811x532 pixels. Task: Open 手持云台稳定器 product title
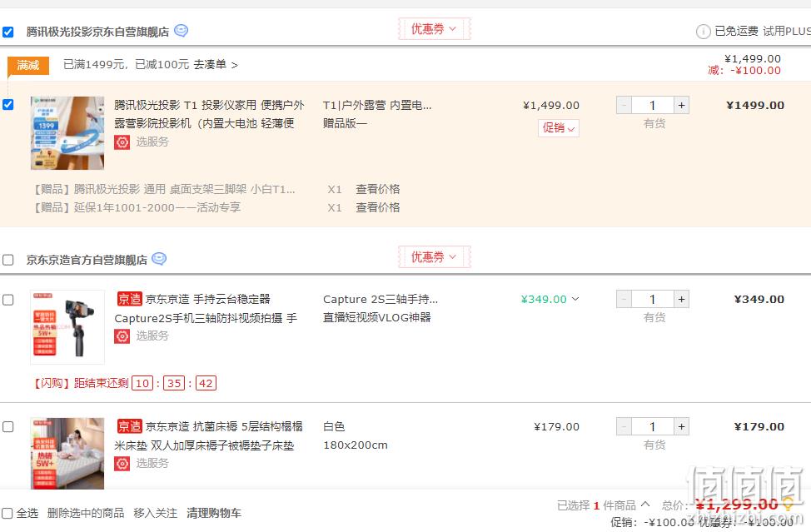pyautogui.click(x=206, y=309)
